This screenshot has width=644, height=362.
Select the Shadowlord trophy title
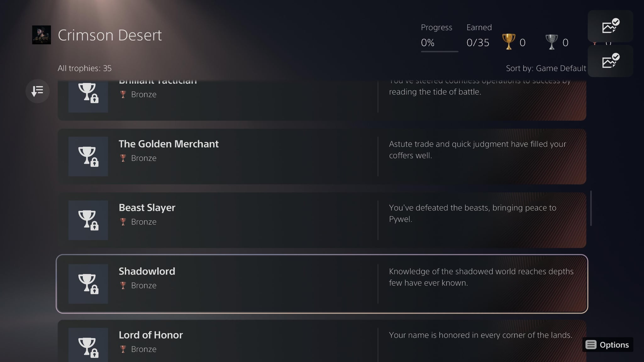[147, 271]
